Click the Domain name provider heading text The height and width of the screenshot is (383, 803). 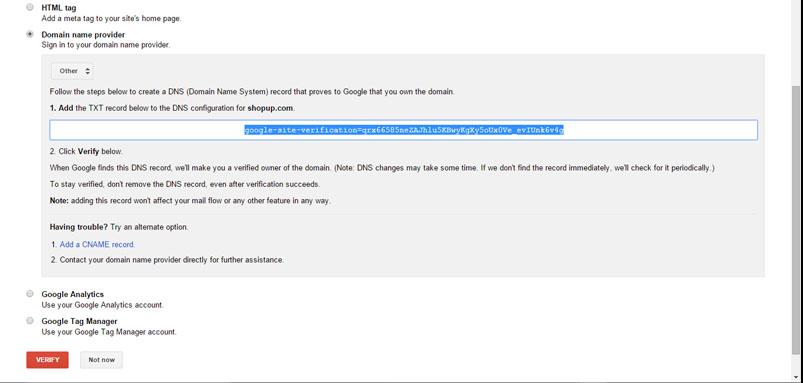[x=83, y=35]
